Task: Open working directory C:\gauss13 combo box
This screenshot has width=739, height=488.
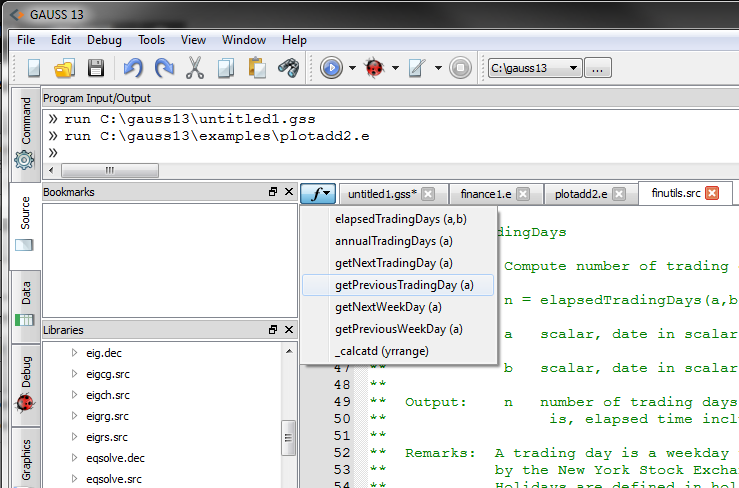Action: click(535, 68)
